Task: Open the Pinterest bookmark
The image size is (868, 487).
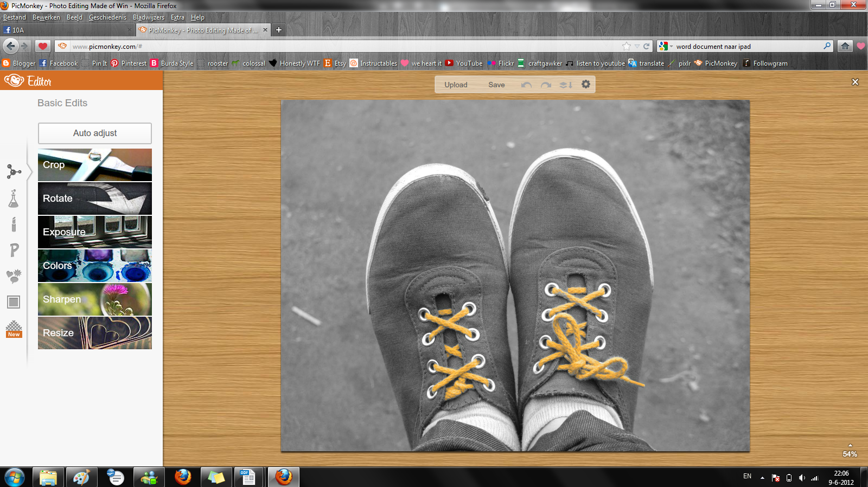Action: tap(129, 63)
